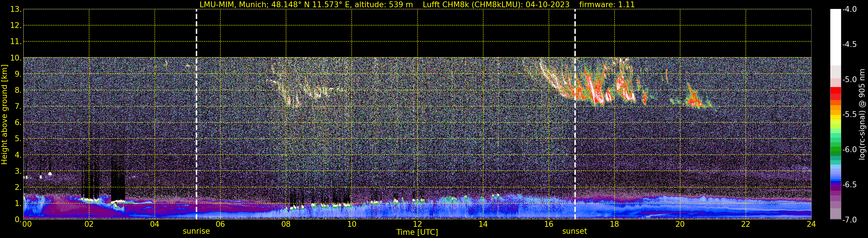The image size is (868, 238).
Task: Click the 'Height above ground [km]' axis title
Action: click(4, 114)
